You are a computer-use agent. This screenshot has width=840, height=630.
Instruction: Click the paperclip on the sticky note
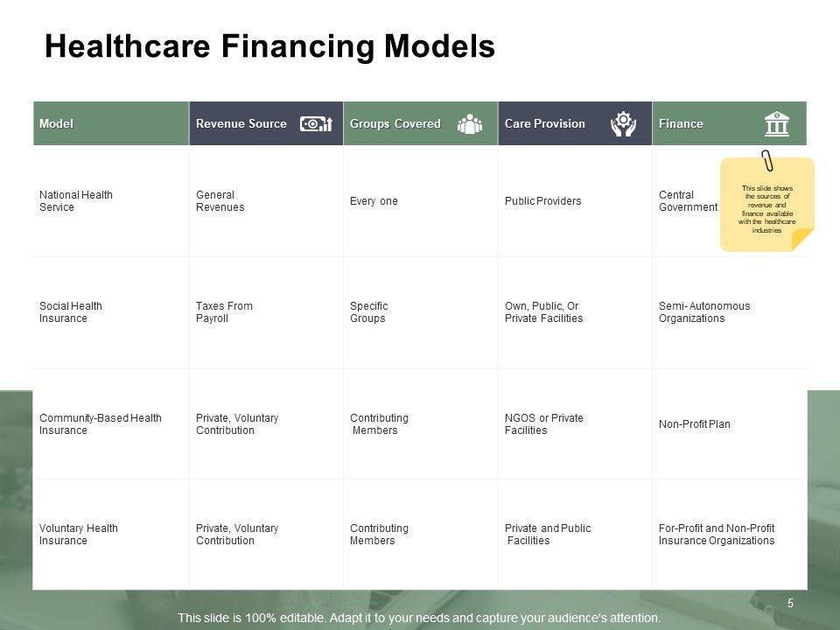click(767, 161)
